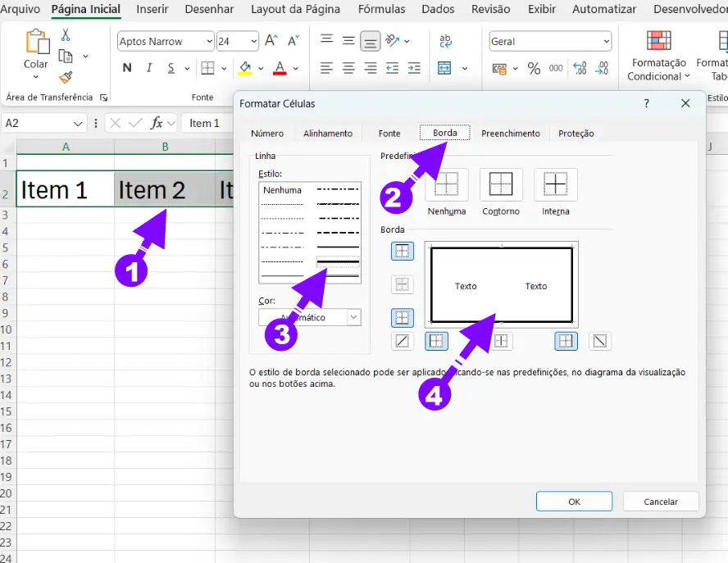Image resolution: width=728 pixels, height=563 pixels.
Task: Expand the font size dropdown
Action: [x=253, y=42]
